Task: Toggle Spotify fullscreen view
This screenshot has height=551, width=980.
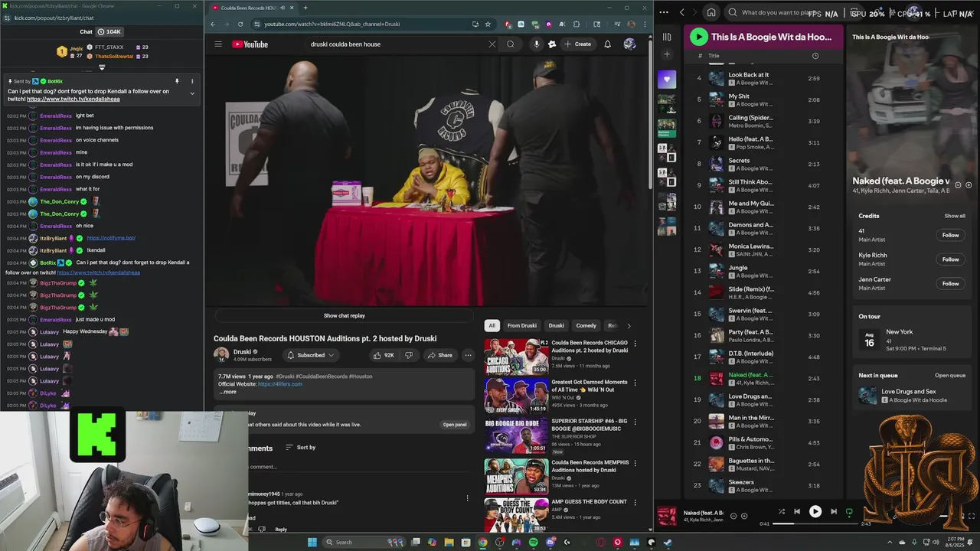Action: click(972, 516)
